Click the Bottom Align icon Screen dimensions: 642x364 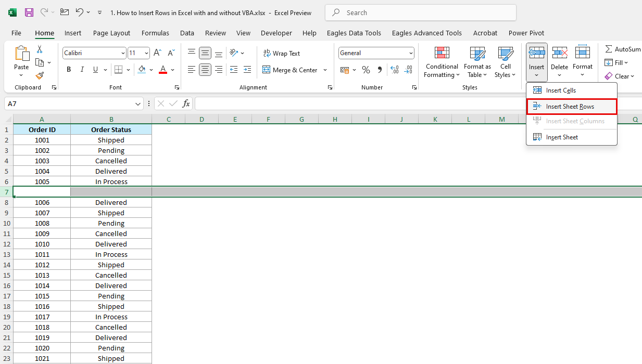point(219,53)
